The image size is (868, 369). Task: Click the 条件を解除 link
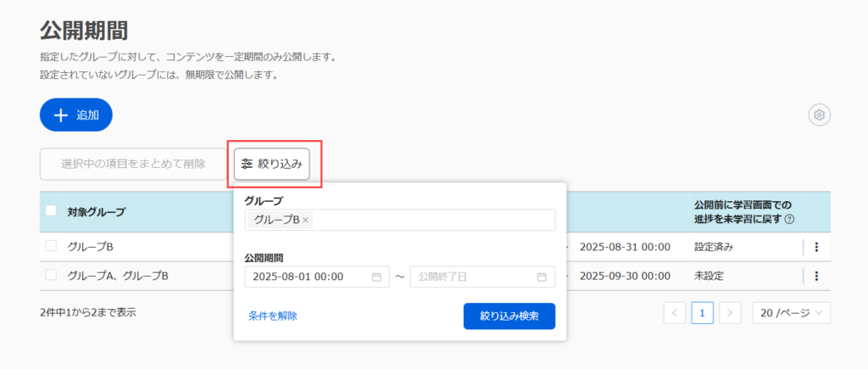(x=273, y=316)
